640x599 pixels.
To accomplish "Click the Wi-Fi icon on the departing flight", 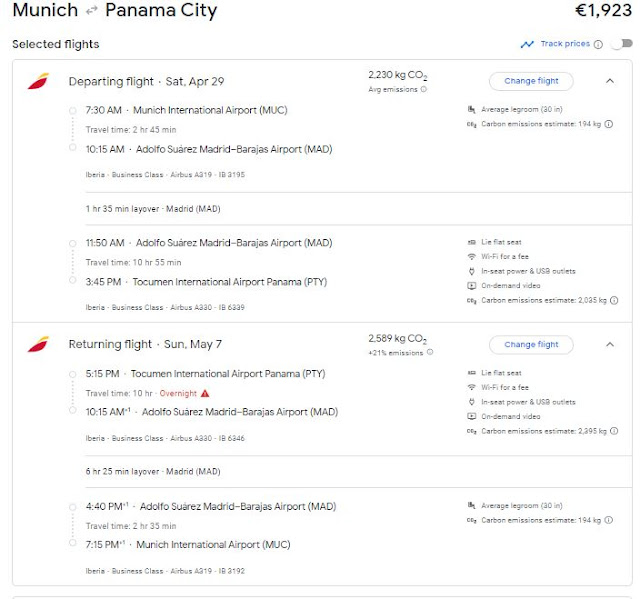I will pyautogui.click(x=472, y=257).
